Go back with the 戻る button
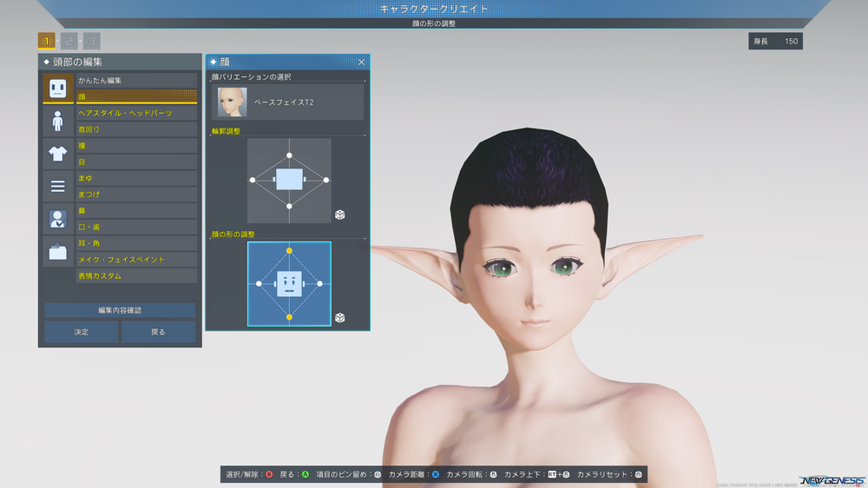 [x=158, y=332]
